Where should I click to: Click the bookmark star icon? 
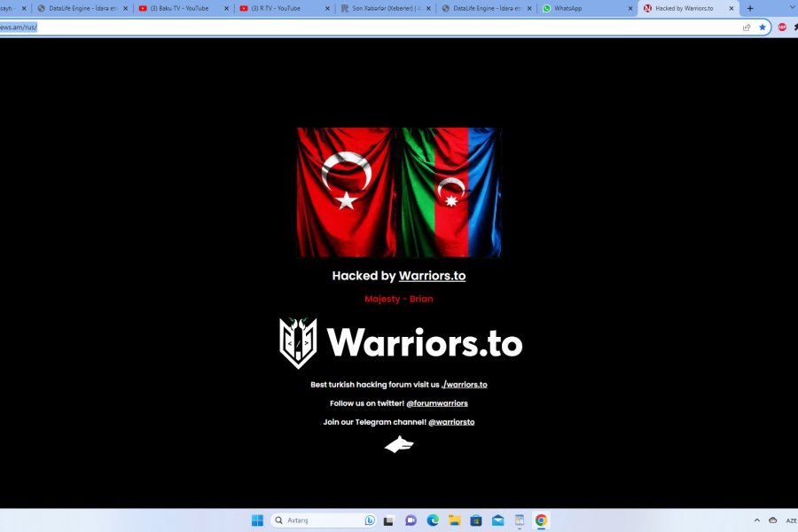point(763,27)
